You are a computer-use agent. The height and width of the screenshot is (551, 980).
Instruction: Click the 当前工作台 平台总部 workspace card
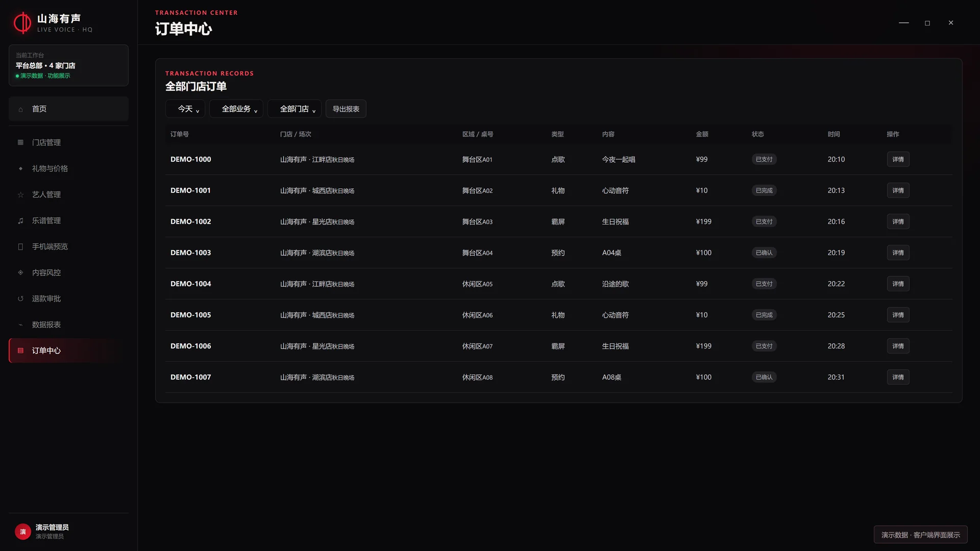click(68, 65)
